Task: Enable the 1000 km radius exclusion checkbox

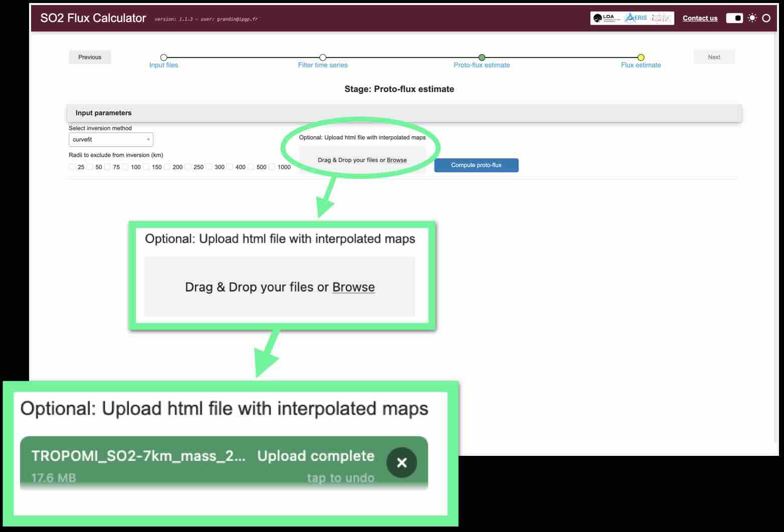Action: click(x=272, y=167)
